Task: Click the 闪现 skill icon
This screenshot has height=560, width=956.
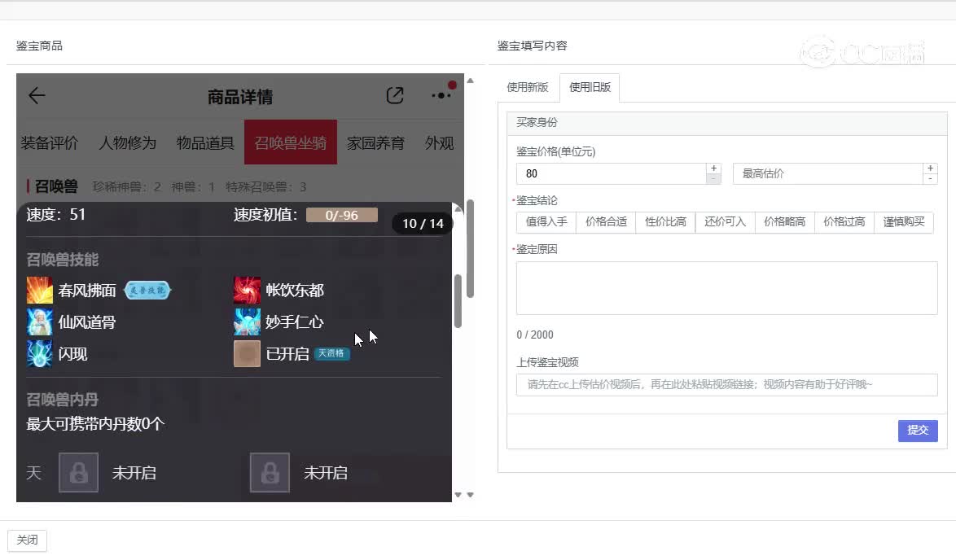Action: (40, 353)
